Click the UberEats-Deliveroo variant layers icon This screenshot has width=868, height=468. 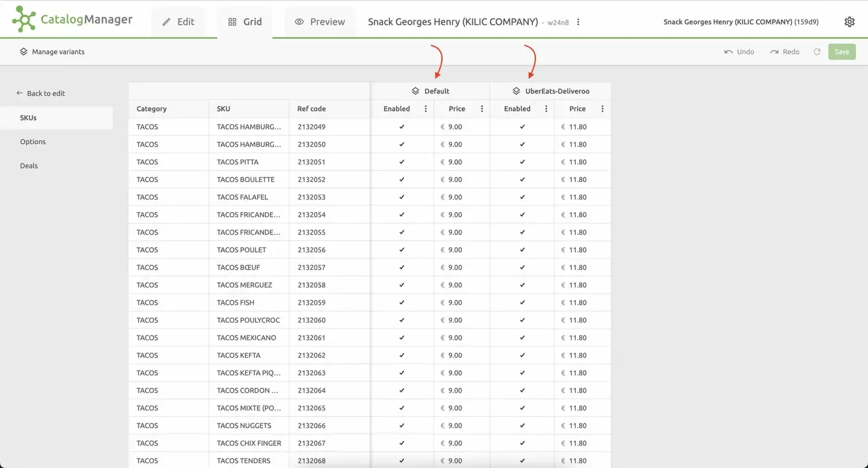coord(516,91)
